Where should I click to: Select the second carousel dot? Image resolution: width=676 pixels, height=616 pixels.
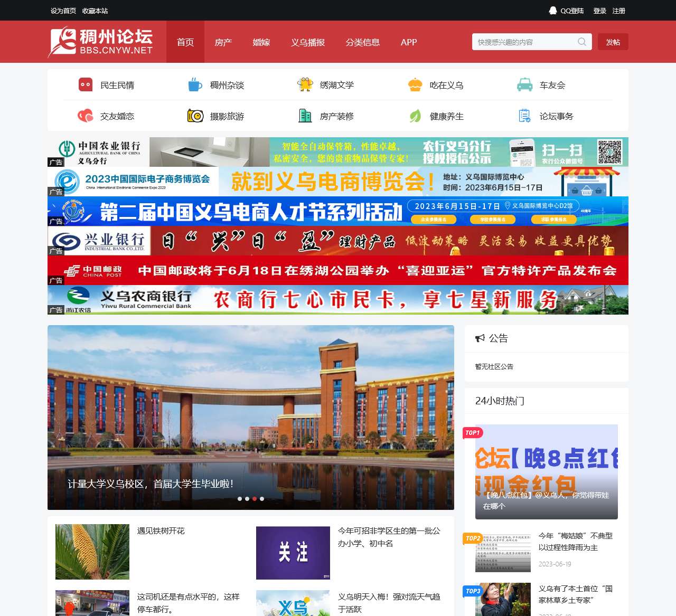247,499
